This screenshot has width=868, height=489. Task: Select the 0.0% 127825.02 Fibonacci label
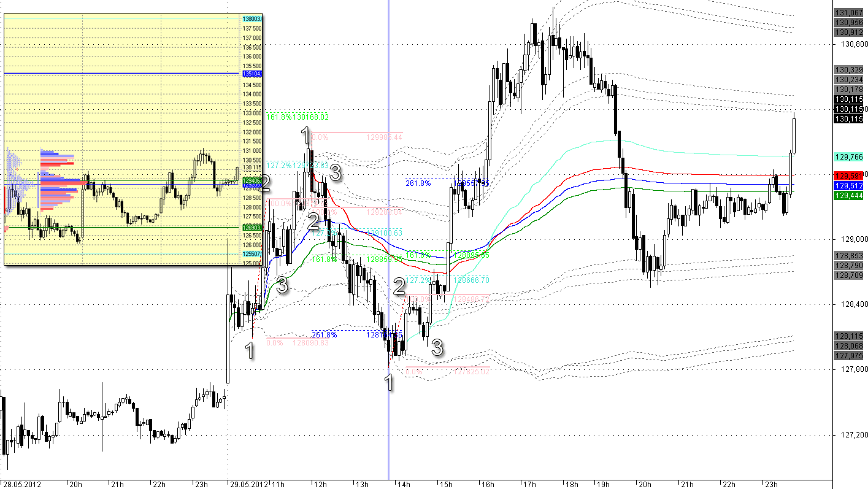(447, 371)
